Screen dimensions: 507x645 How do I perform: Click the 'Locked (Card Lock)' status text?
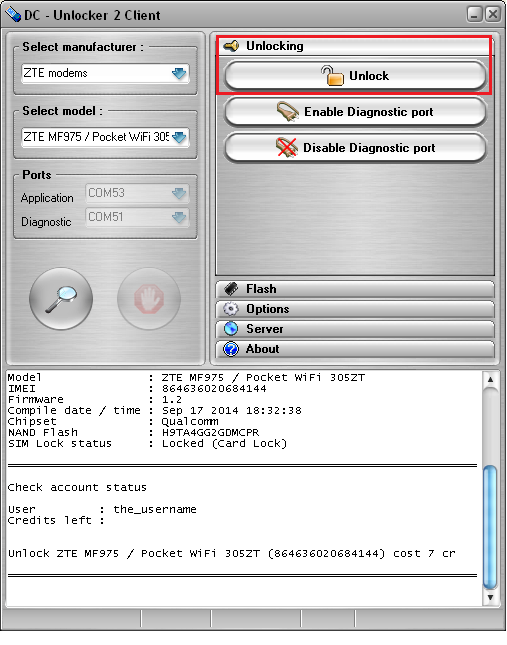coord(224,444)
